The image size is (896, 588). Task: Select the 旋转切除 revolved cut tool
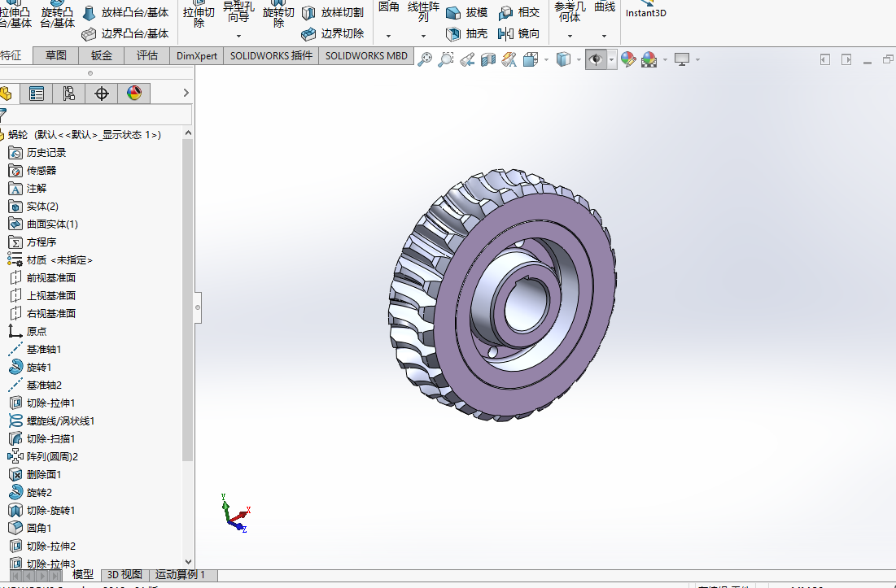pos(278,15)
